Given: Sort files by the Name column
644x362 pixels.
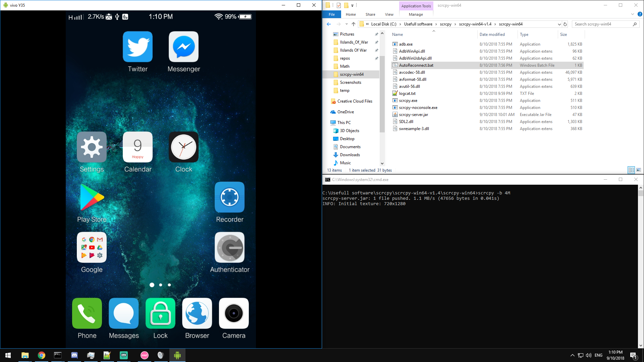Looking at the screenshot, I should click(x=434, y=35).
